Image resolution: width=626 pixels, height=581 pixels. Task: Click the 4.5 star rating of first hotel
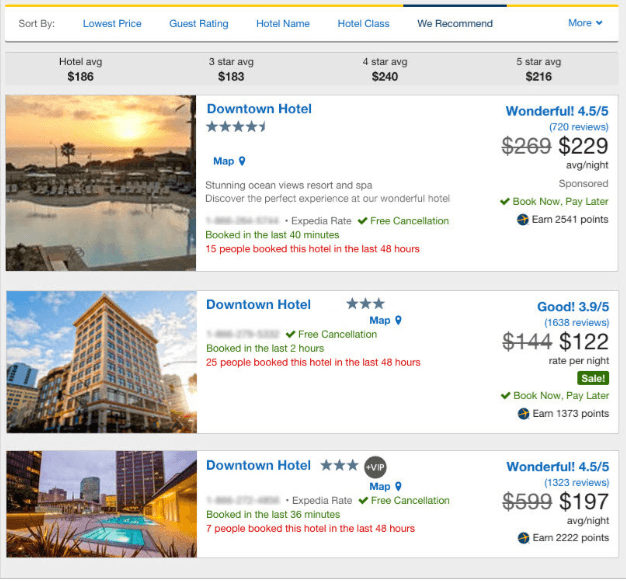pyautogui.click(x=236, y=127)
